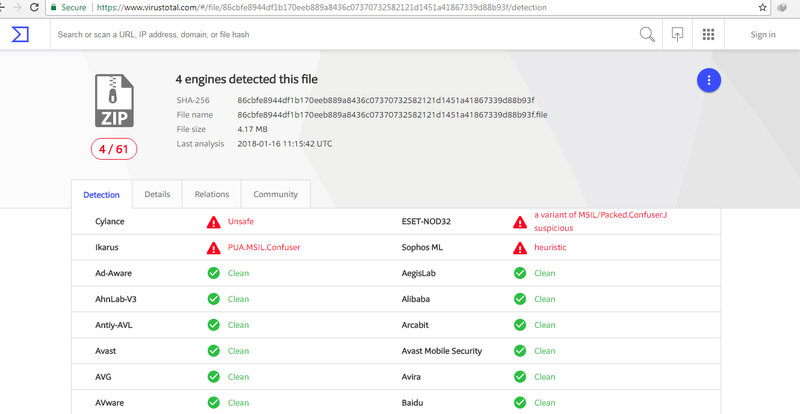
Task: Click the VirusTotal sigma logo
Action: click(20, 34)
